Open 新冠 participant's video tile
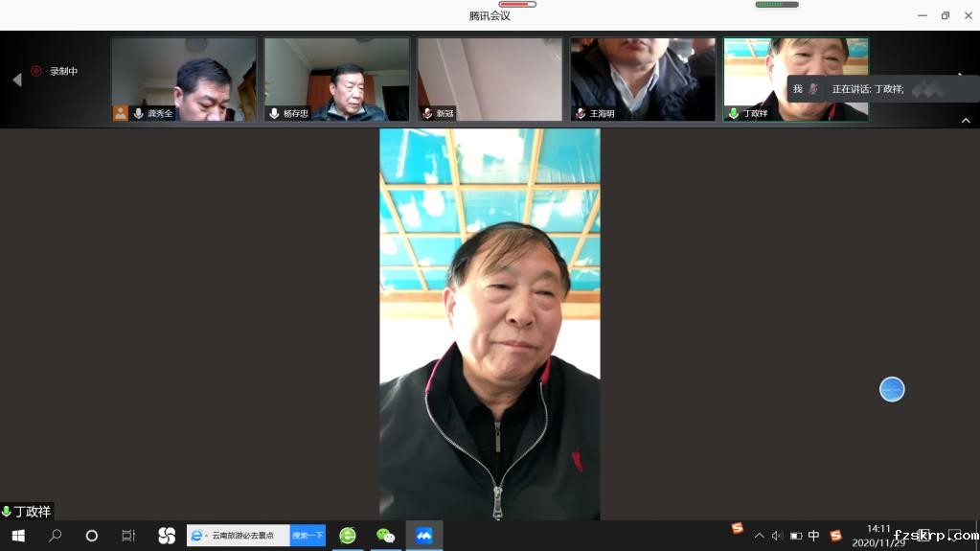Viewport: 980px width, 551px height. click(x=490, y=79)
